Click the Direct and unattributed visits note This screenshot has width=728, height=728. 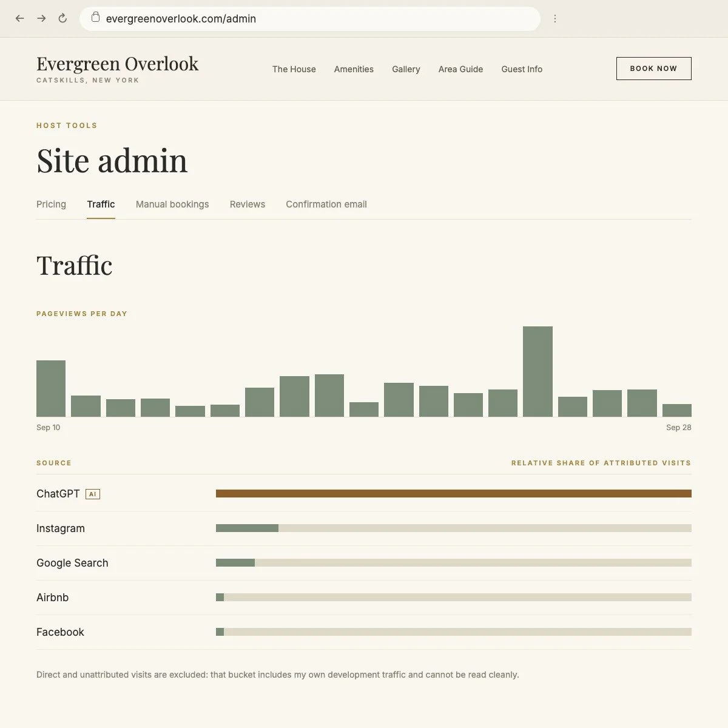pyautogui.click(x=278, y=675)
